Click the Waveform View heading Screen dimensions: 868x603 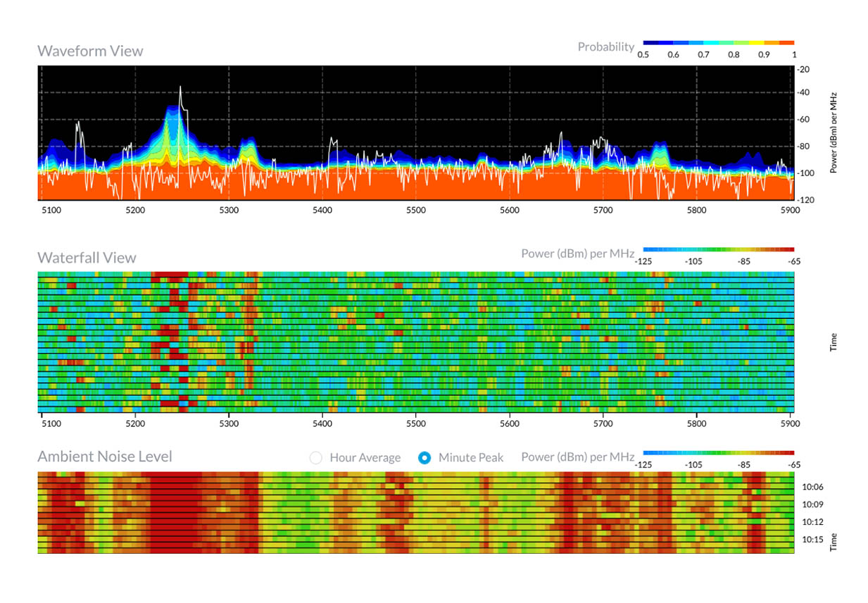tap(90, 51)
